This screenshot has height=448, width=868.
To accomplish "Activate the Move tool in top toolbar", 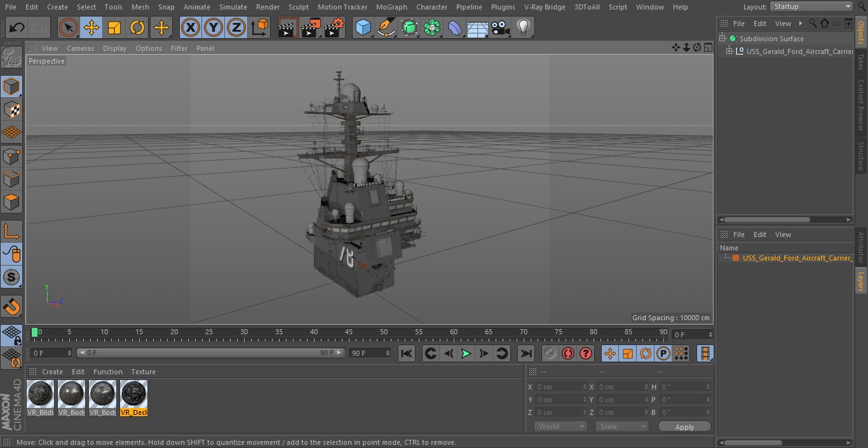I will pyautogui.click(x=92, y=27).
